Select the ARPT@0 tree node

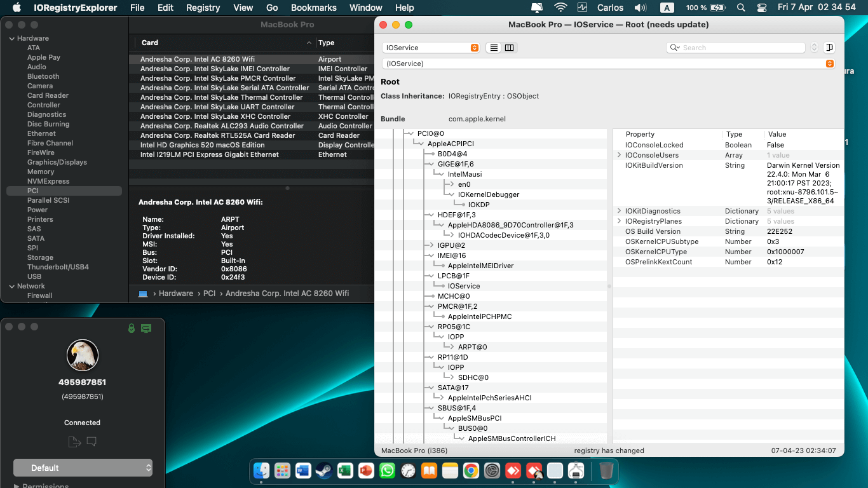pyautogui.click(x=473, y=347)
